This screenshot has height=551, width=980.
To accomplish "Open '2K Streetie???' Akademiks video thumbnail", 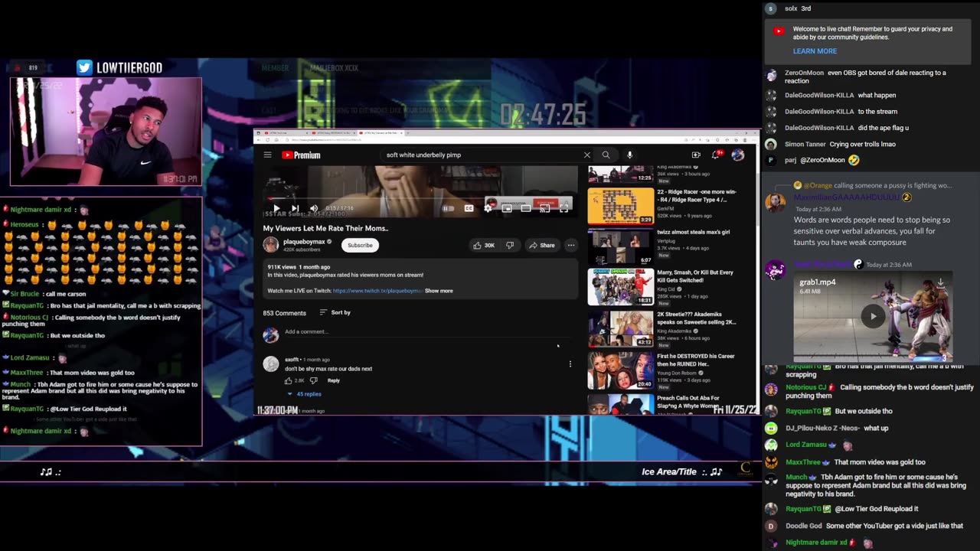I will [x=621, y=329].
